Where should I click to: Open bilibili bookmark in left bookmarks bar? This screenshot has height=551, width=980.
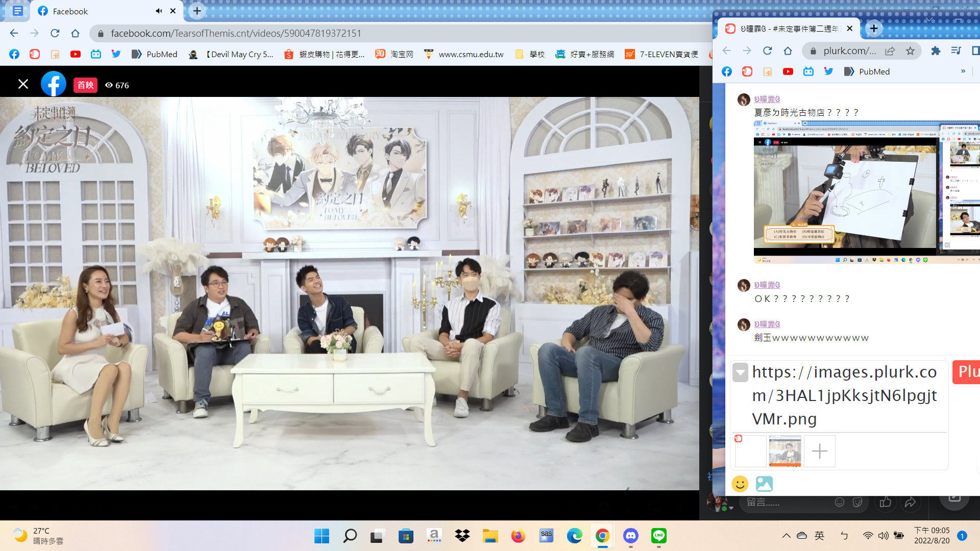click(x=96, y=54)
